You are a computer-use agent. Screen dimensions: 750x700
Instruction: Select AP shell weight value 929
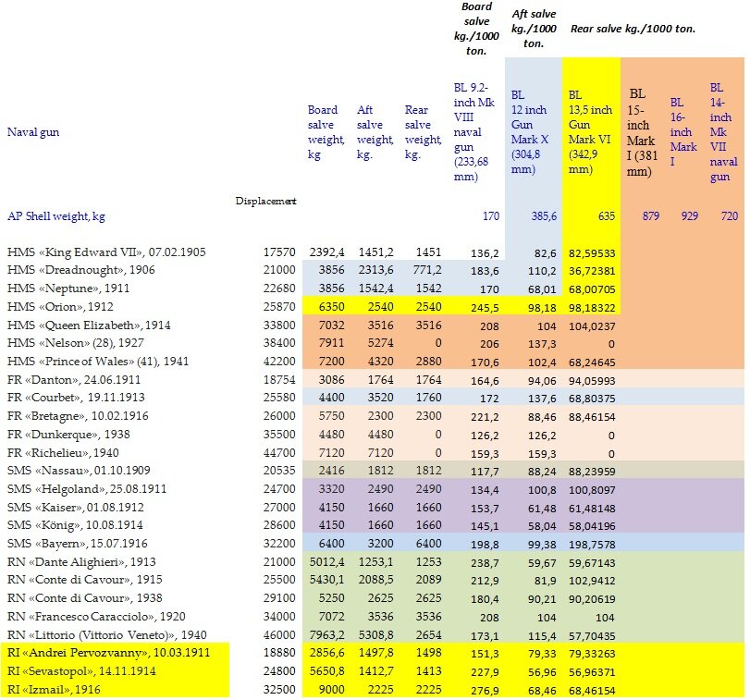click(x=689, y=216)
